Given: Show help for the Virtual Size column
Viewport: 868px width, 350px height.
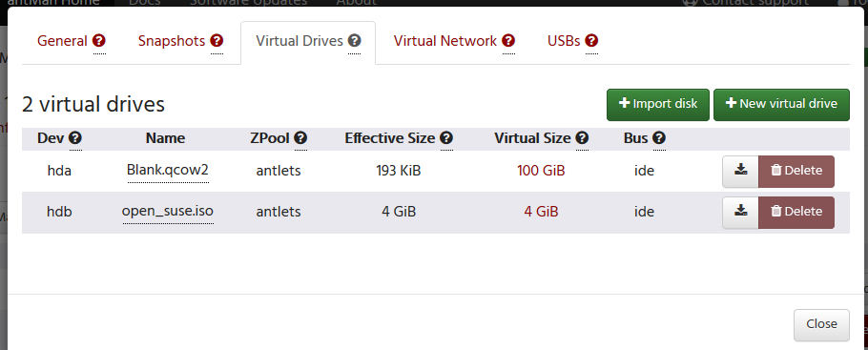Looking at the screenshot, I should tap(582, 138).
